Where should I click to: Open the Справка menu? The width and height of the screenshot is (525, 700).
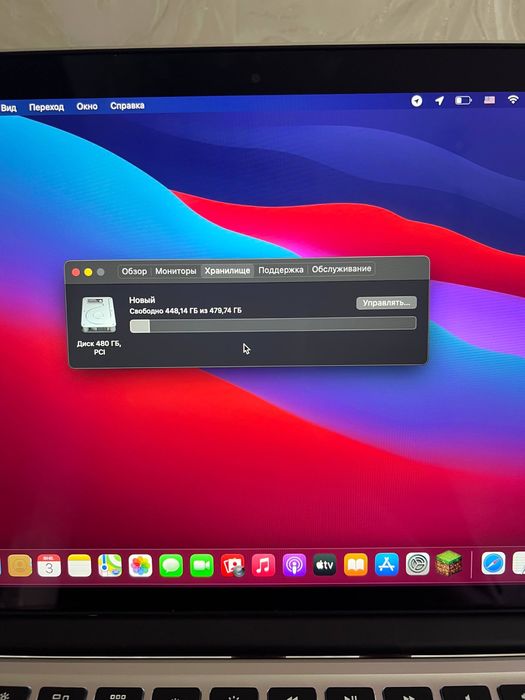pyautogui.click(x=127, y=106)
